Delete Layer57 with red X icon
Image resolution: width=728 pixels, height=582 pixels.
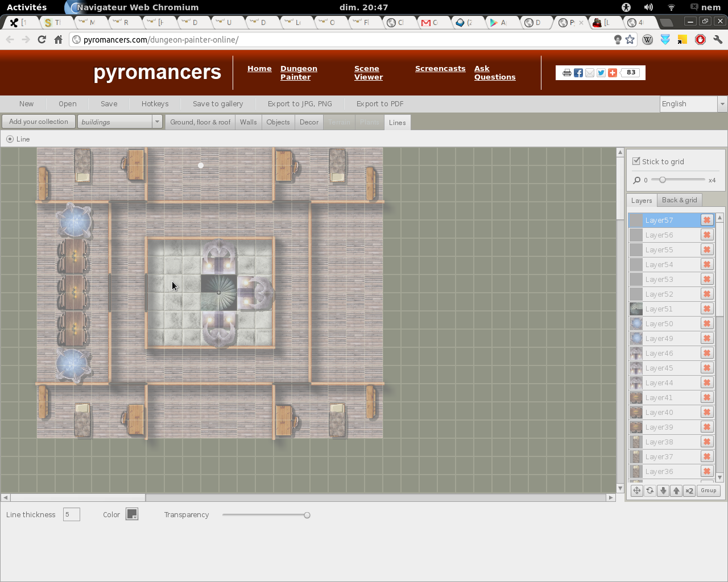(707, 220)
